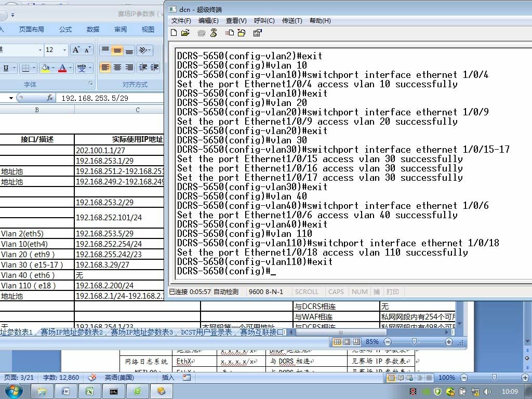Click the Decrease Font Size icon in Excel
The width and height of the screenshot is (532, 399).
(x=87, y=50)
